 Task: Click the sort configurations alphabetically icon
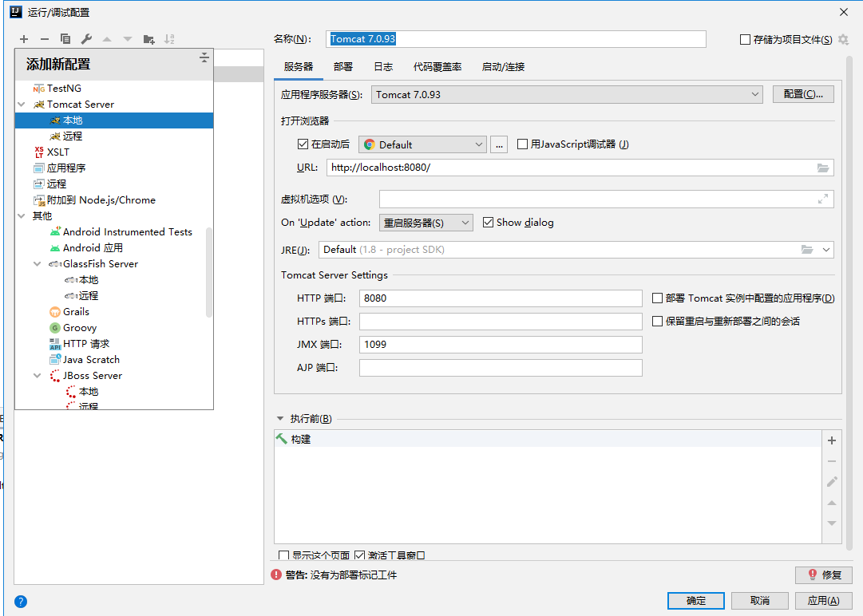pos(169,39)
